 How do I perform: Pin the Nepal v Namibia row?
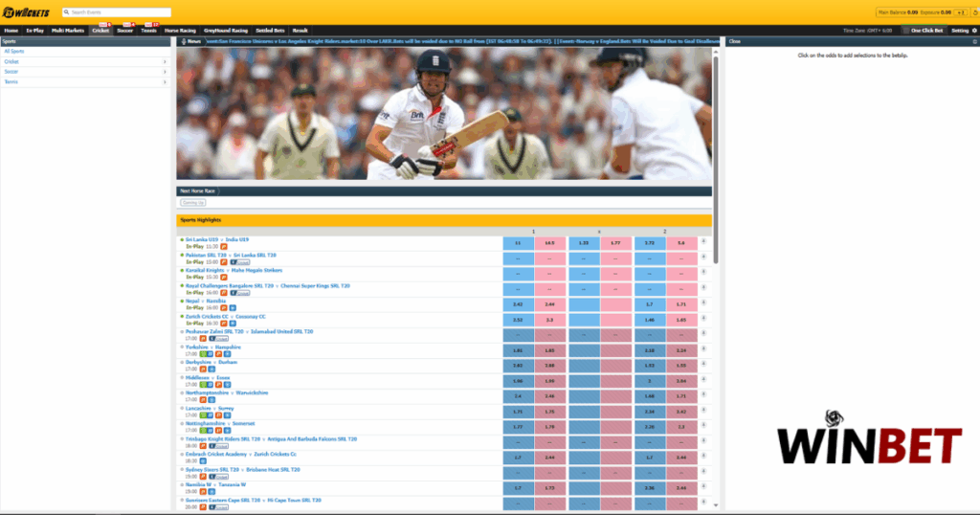click(x=703, y=302)
